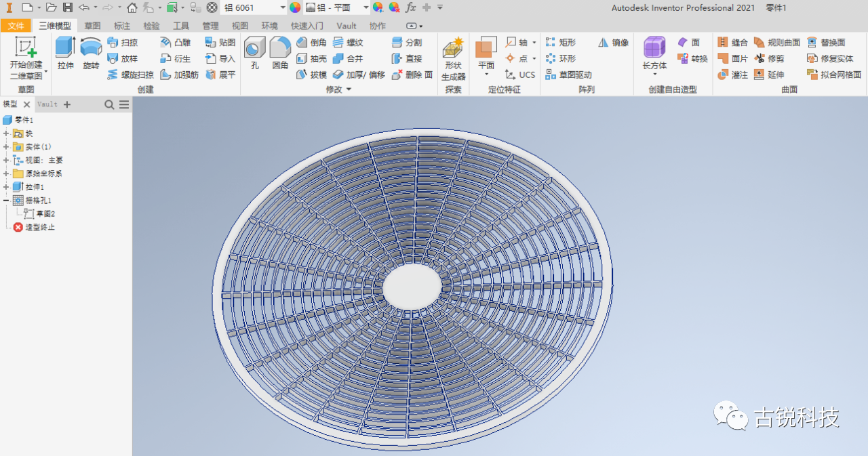Viewport: 868px width, 456px height.
Task: Select the 拉伸 (Extrude) tool
Action: tap(65, 54)
